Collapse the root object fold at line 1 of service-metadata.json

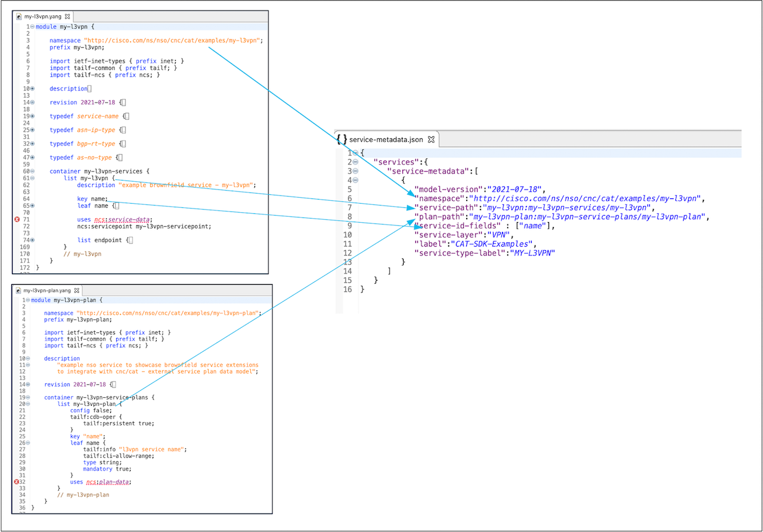click(x=355, y=153)
